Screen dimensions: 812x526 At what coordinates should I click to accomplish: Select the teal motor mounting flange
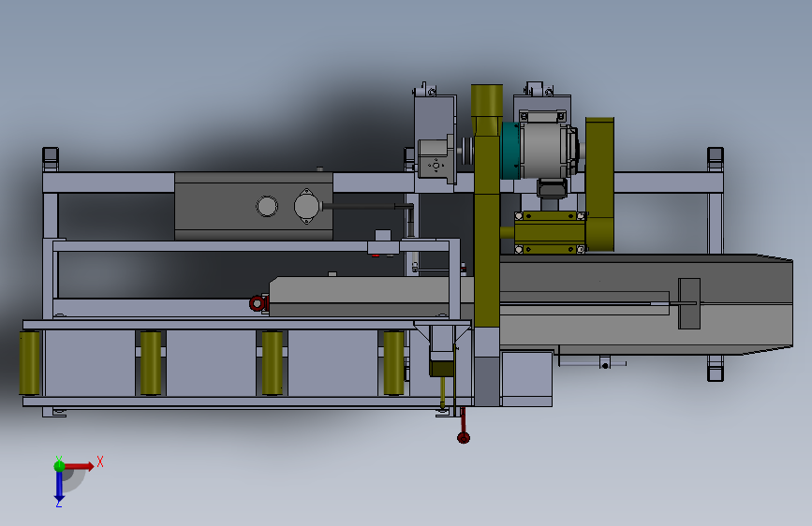pyautogui.click(x=510, y=151)
